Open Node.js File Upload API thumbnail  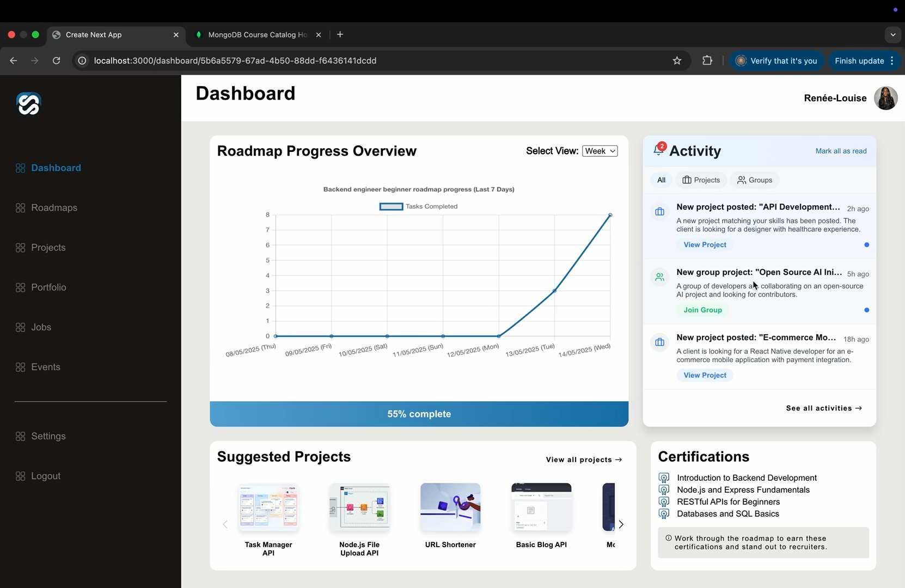[359, 507]
